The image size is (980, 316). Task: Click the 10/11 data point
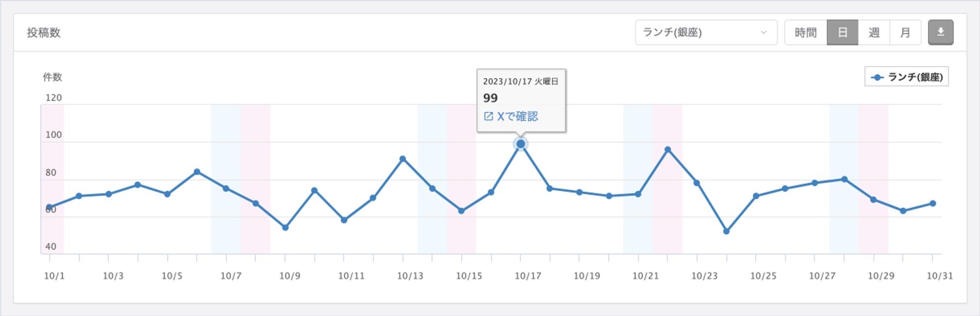coord(344,220)
